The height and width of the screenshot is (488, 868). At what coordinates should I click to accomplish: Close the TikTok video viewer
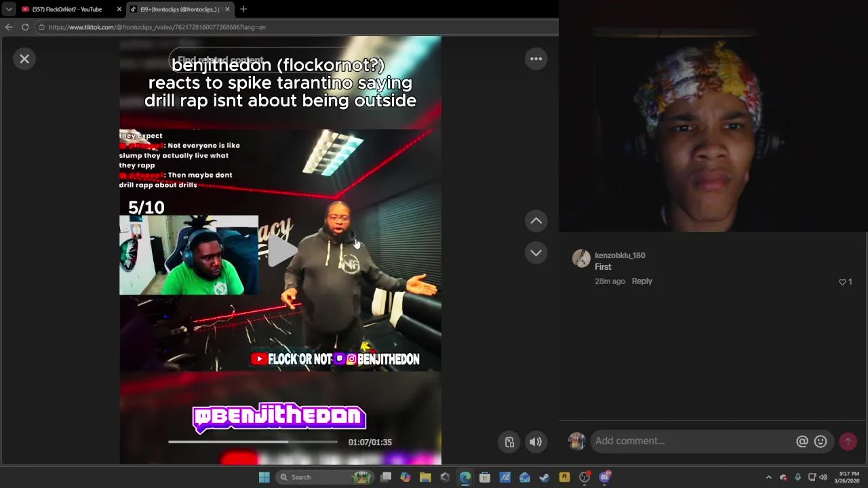click(x=24, y=59)
